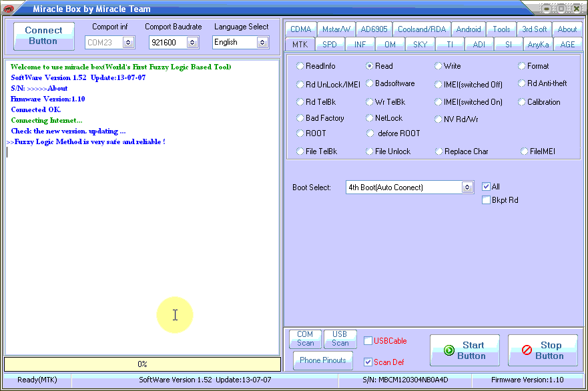Screen dimensions: 588x391
Task: Select the MTK tab
Action: [300, 45]
